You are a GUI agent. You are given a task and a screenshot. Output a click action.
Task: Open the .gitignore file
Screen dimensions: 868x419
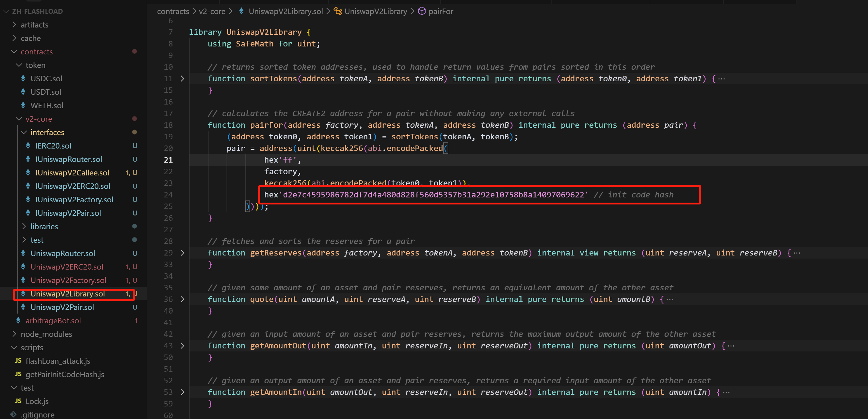click(37, 415)
